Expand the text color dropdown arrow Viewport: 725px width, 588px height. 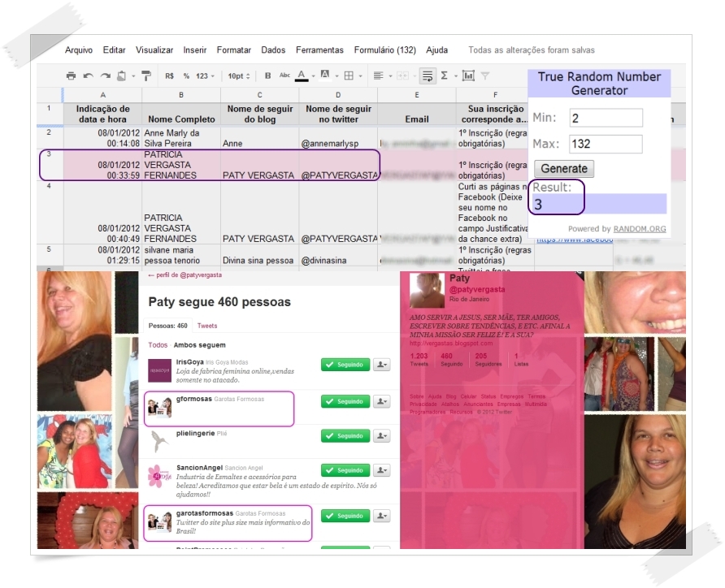(x=313, y=76)
